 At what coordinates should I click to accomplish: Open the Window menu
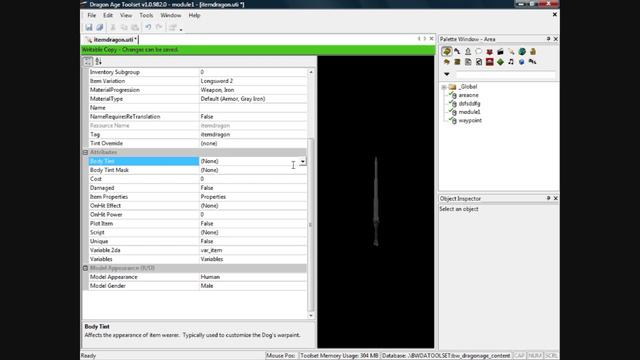click(x=171, y=15)
